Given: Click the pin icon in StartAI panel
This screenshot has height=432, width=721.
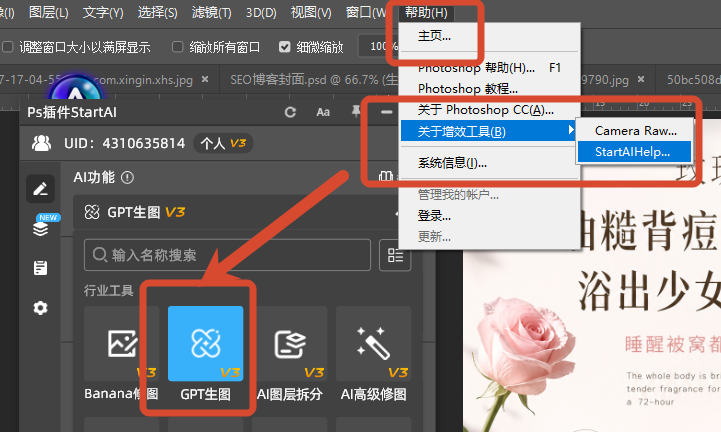Looking at the screenshot, I should coord(356,111).
